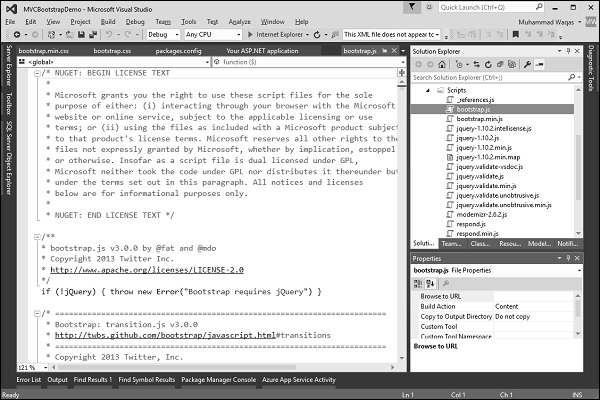Viewport: 600px width, 400px height.
Task: Switch to the bootstrap.css tab
Action: coord(112,51)
